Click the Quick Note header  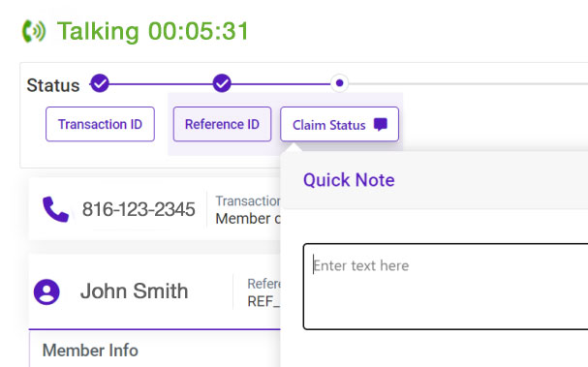pos(349,180)
